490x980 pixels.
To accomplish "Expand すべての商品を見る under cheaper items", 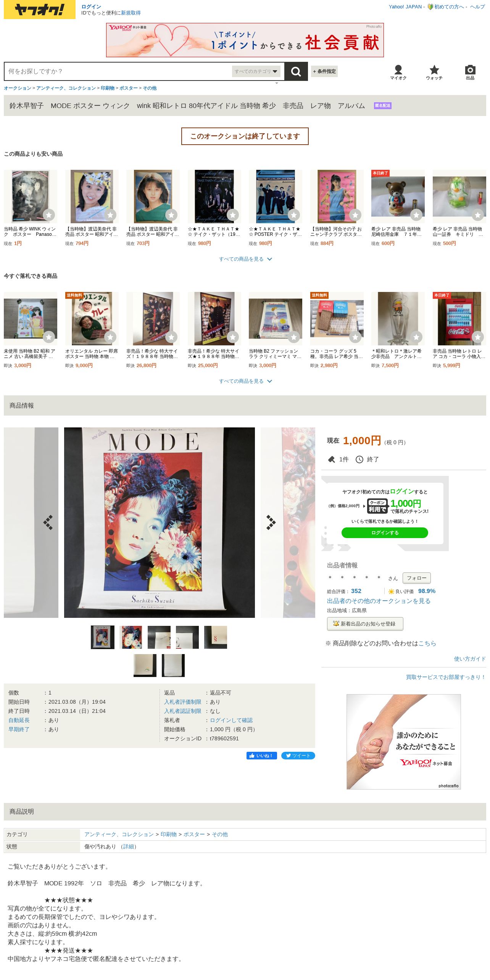I will coord(245,259).
